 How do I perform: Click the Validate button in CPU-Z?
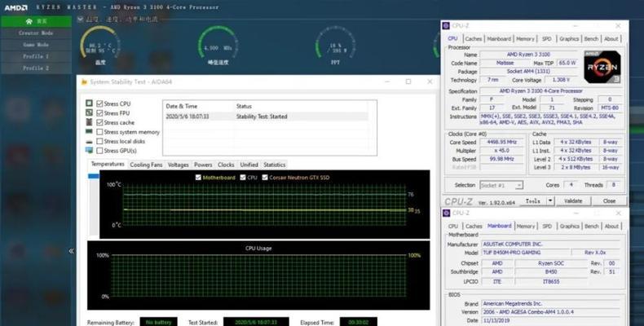(573, 200)
